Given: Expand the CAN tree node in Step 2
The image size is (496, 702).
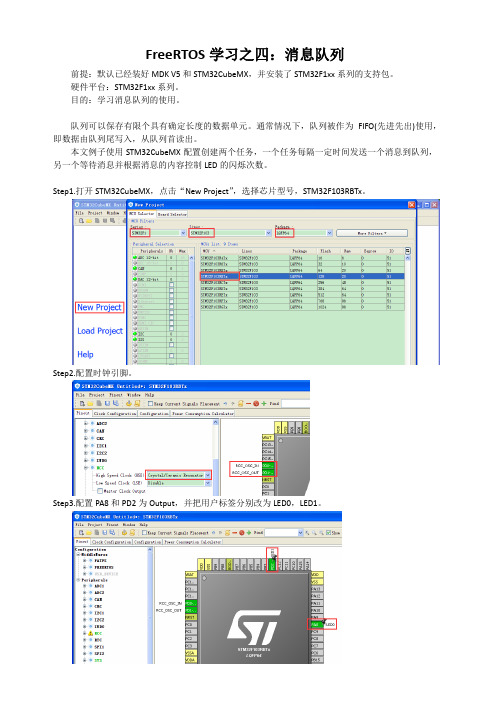Looking at the screenshot, I should tap(86, 431).
